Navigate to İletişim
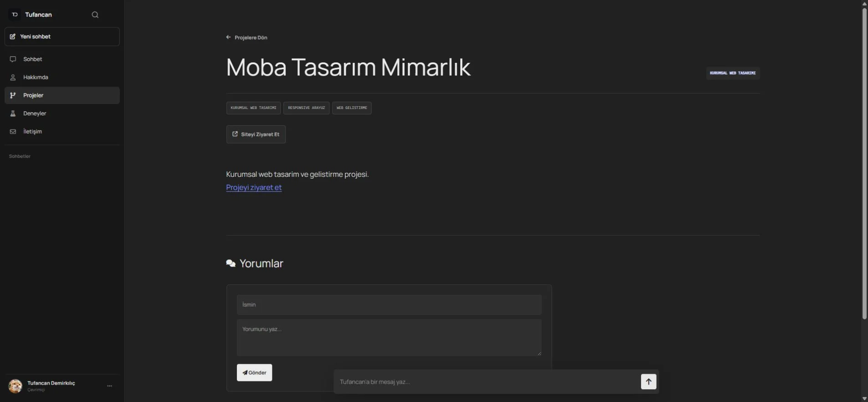868x402 pixels. pos(62,131)
